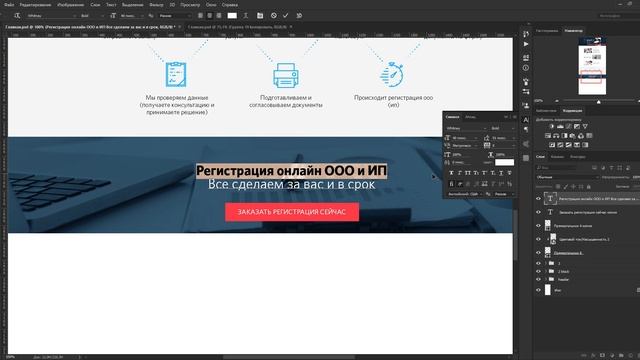The image size is (640, 360).
Task: Enable Strikethrough in Символ panel
Action: pyautogui.click(x=509, y=173)
